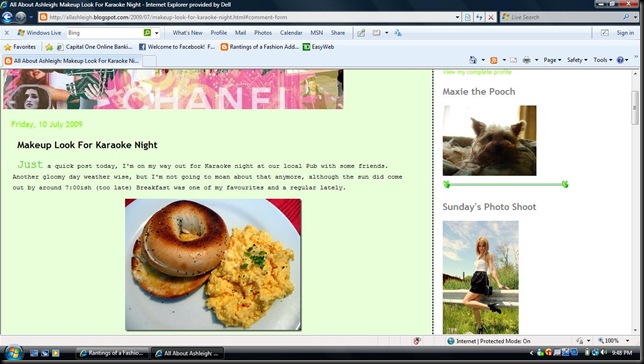Click the Home icon in command bar
The height and width of the screenshot is (364, 644).
(473, 60)
